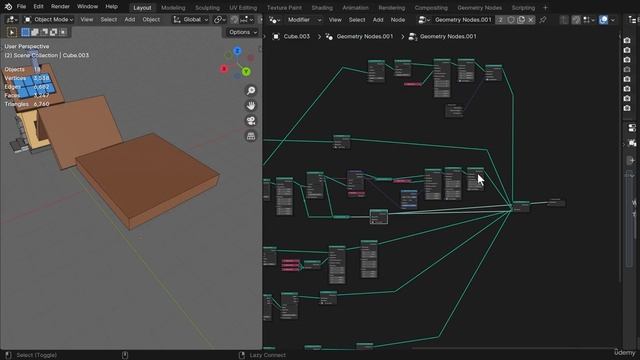Open the 3D viewport editor type dropdown

[x=11, y=20]
